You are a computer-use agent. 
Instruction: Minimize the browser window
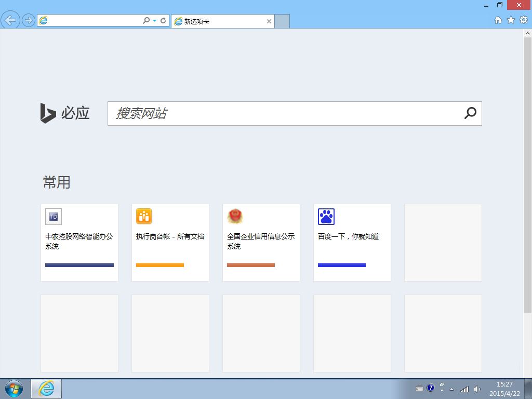[486, 5]
